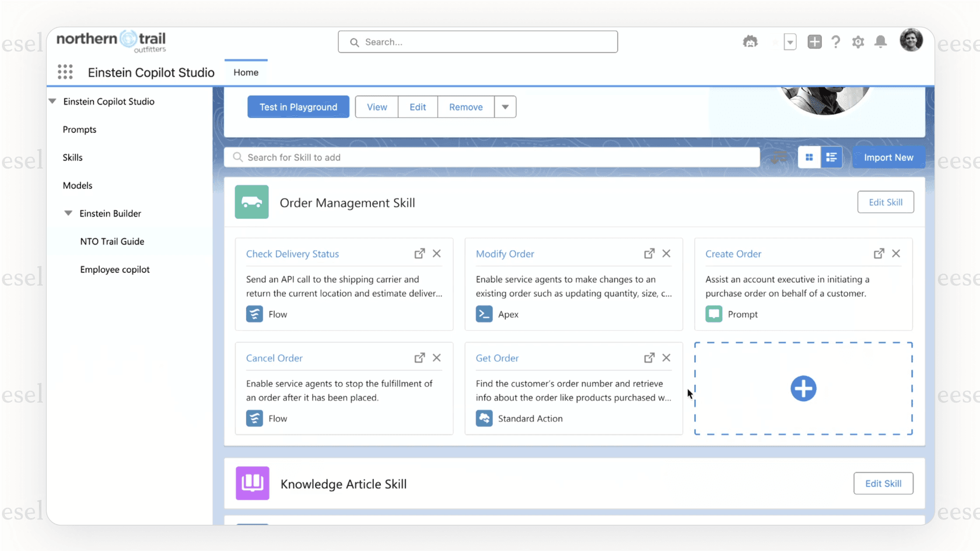The height and width of the screenshot is (551, 980).
Task: Open the Cancel Order link
Action: (274, 358)
